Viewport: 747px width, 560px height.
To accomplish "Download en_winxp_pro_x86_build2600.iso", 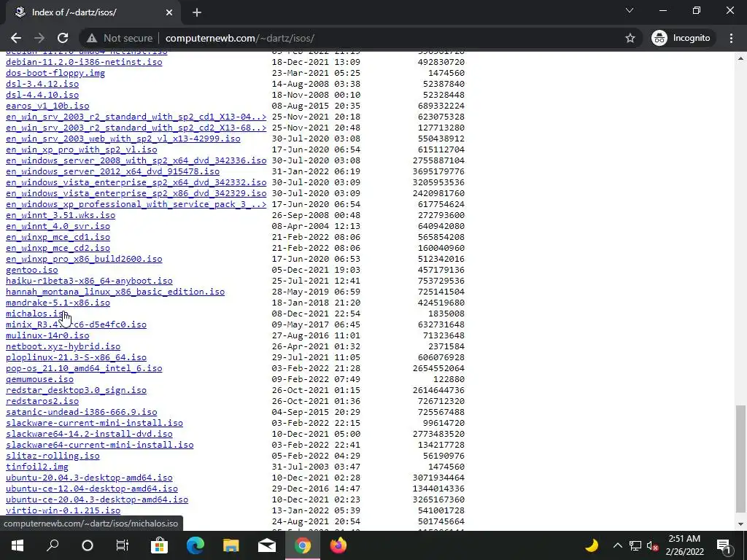I will 84,259.
